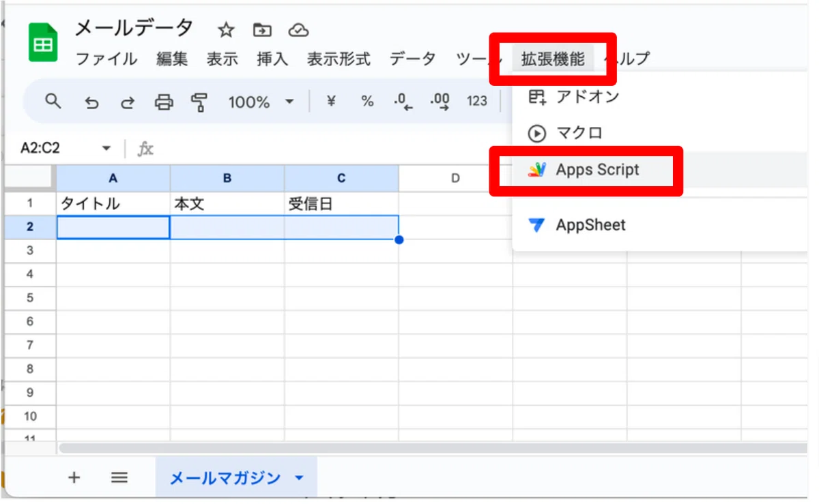The height and width of the screenshot is (504, 819).
Task: Switch to the メールマガジン sheet tab
Action: pos(236,478)
